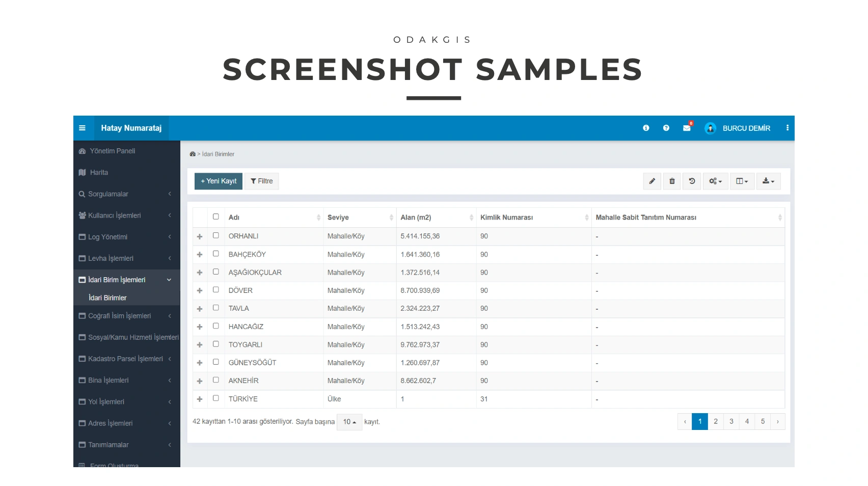Open the records-per-page dropdown
868x486 pixels.
pyautogui.click(x=349, y=422)
